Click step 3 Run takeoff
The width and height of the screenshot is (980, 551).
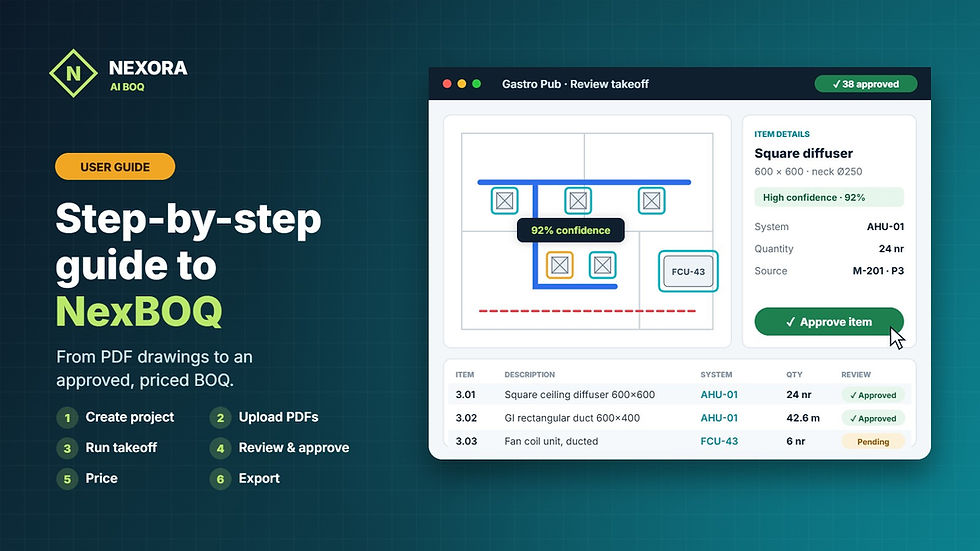pyautogui.click(x=107, y=447)
